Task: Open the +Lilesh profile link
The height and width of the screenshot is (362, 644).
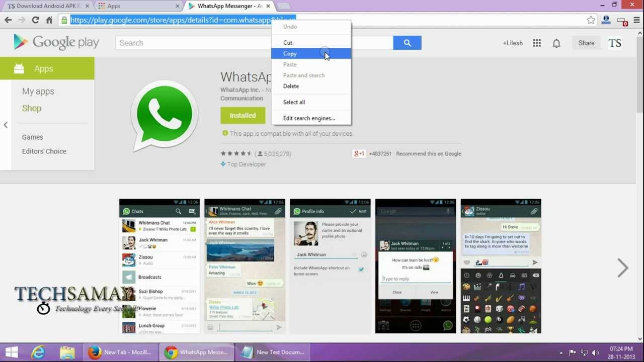Action: [x=513, y=43]
